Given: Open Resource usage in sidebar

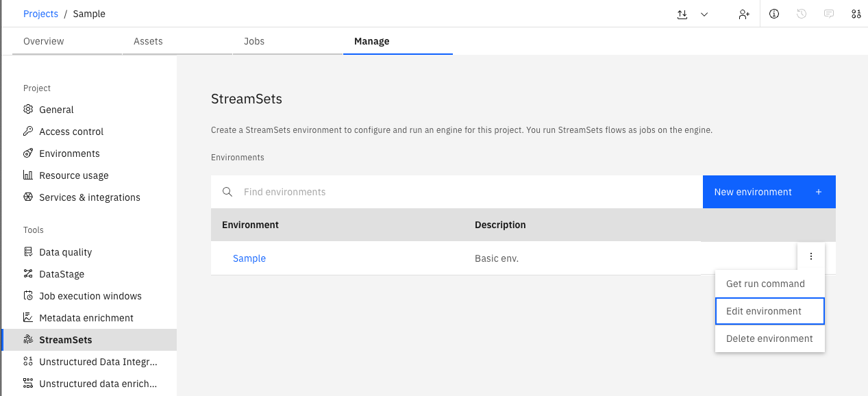Looking at the screenshot, I should click(x=89, y=175).
